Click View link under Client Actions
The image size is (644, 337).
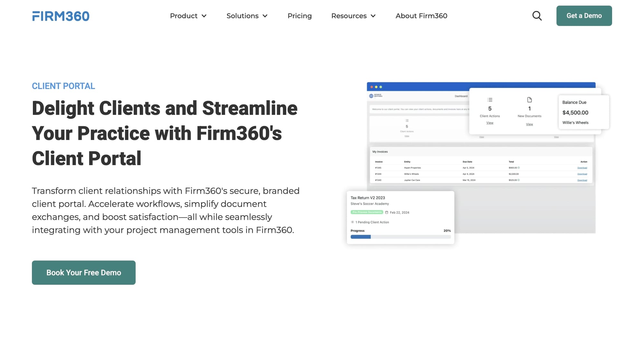(x=490, y=123)
